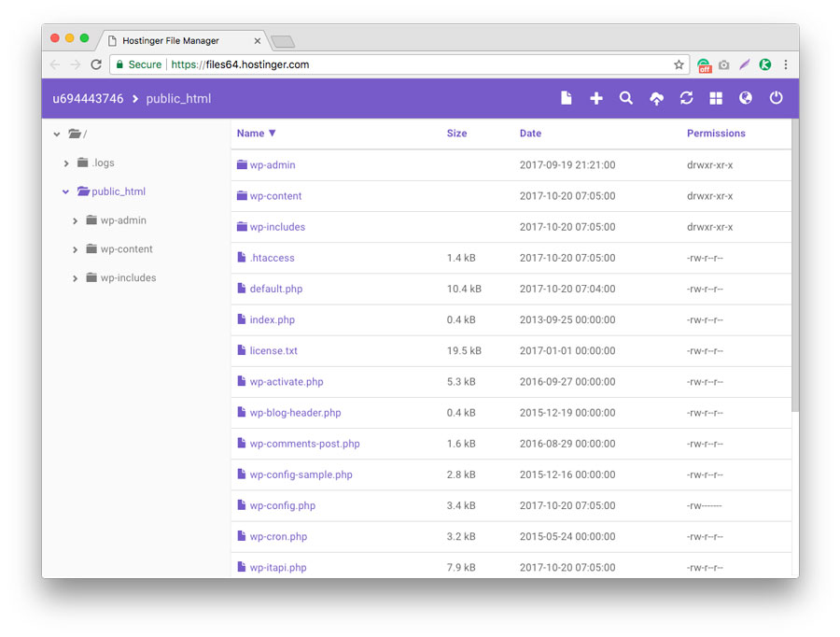Click the green 'off' extension icon
The image size is (840, 637).
704,65
